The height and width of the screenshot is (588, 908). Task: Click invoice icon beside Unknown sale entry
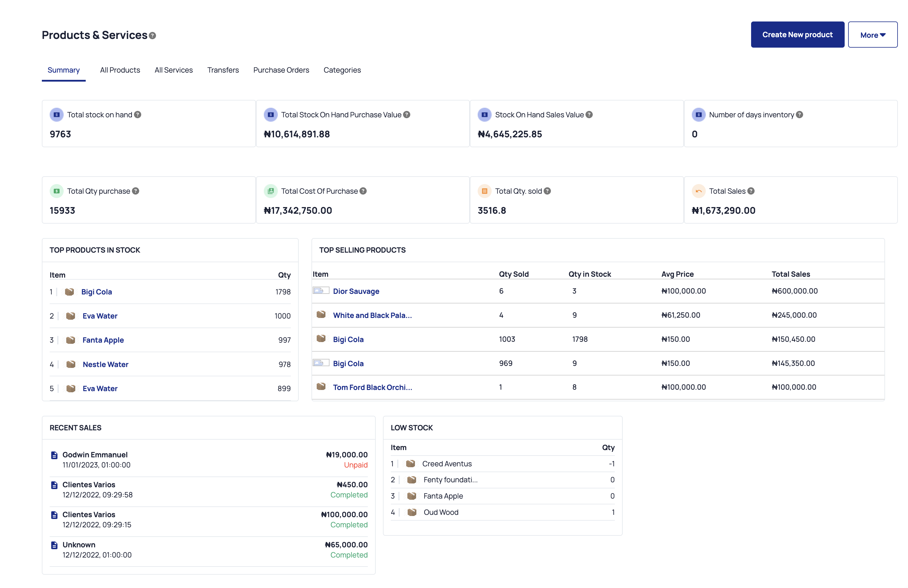point(54,545)
